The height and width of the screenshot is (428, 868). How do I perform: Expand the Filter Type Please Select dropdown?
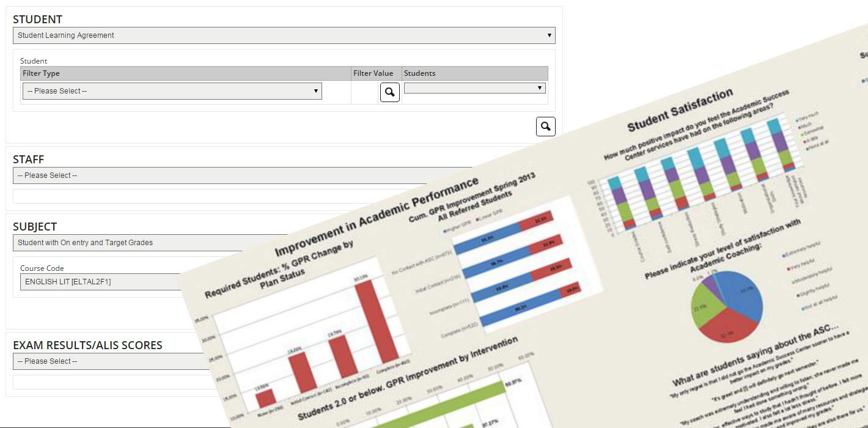pyautogui.click(x=172, y=91)
